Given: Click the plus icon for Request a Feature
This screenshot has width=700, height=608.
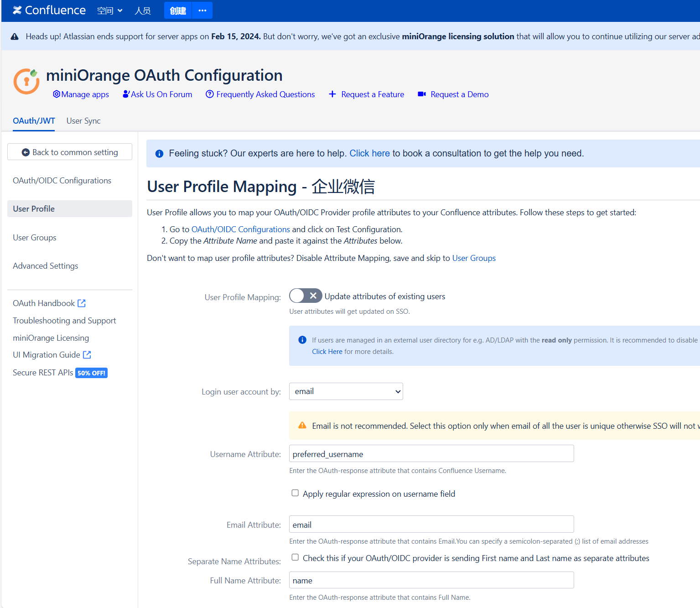Looking at the screenshot, I should click(332, 94).
